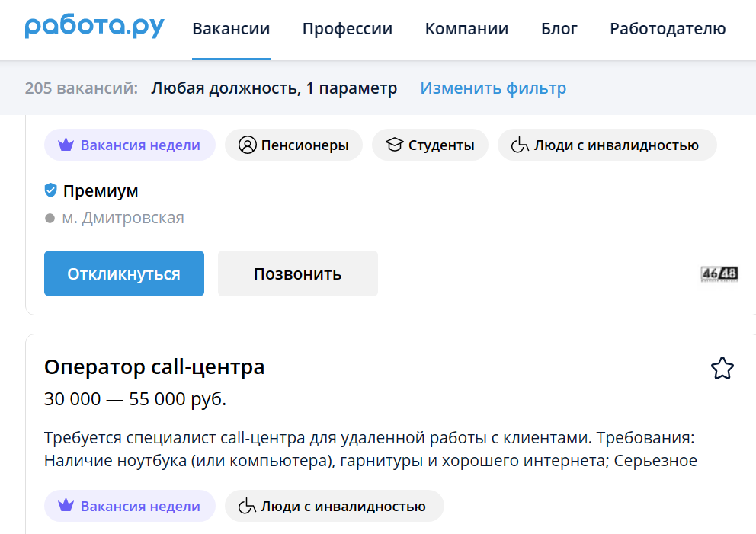
Task: Open the Профессии menu item
Action: (348, 29)
